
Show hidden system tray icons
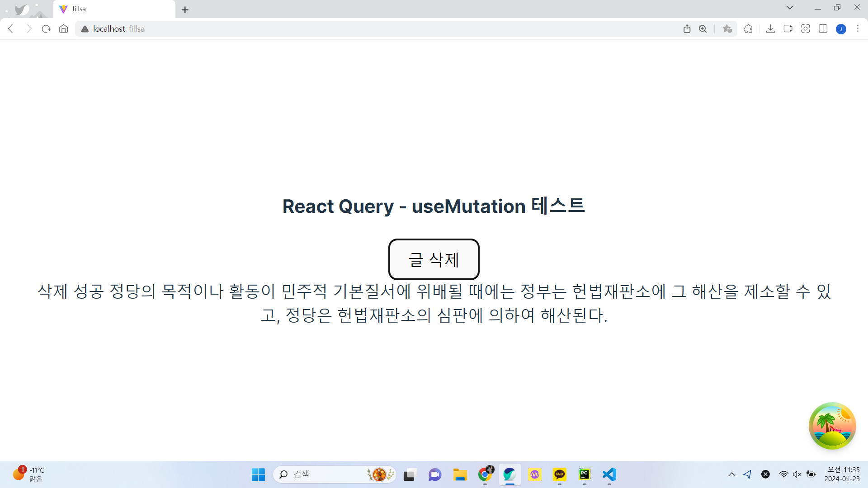pyautogui.click(x=731, y=474)
